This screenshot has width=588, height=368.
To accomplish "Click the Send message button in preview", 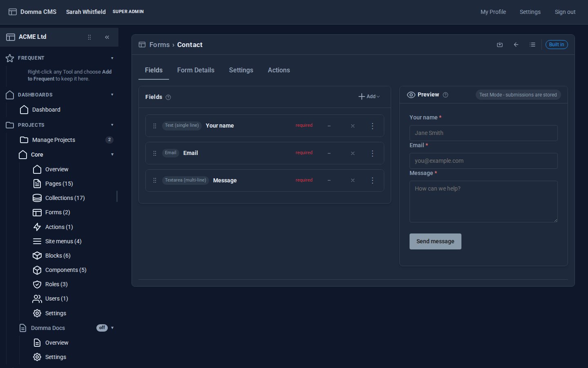I will [435, 242].
